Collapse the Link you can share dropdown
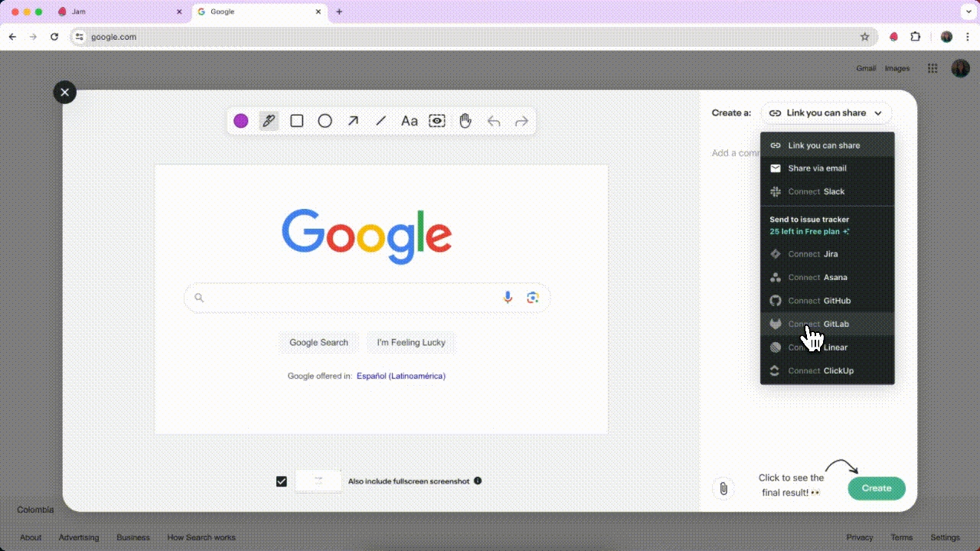This screenshot has width=980, height=551. pyautogui.click(x=827, y=113)
